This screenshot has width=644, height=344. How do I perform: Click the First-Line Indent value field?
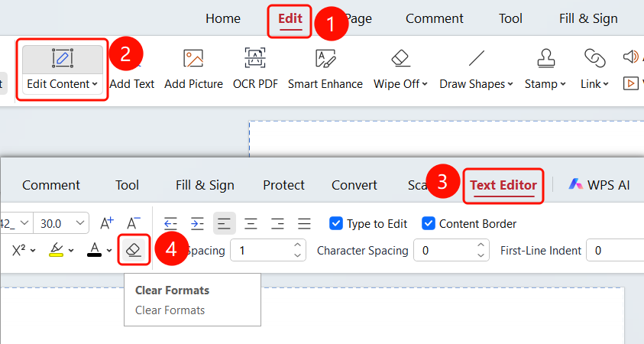pyautogui.click(x=615, y=250)
